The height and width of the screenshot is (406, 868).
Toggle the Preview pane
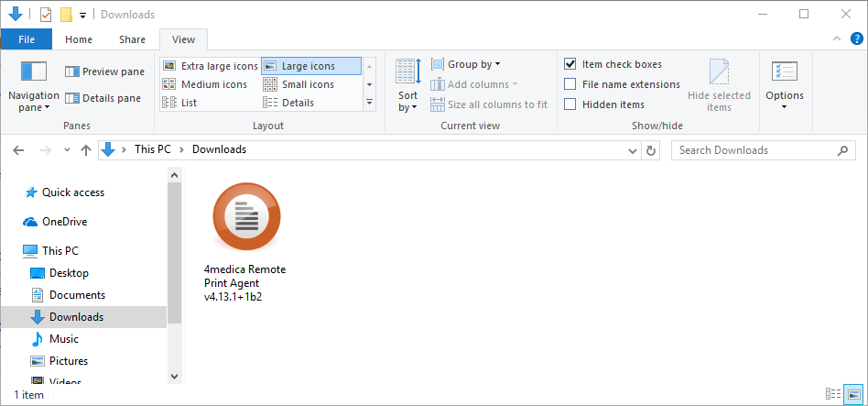(104, 71)
